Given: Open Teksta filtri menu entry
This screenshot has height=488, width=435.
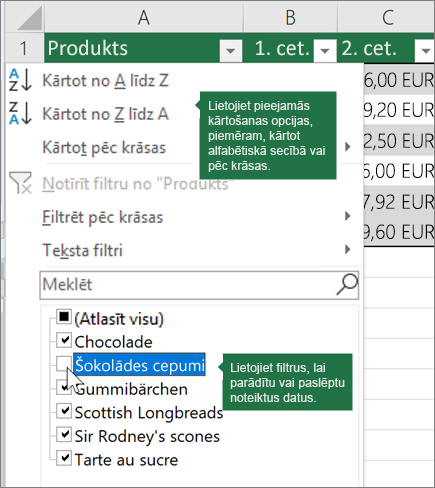Looking at the screenshot, I should tap(82, 250).
